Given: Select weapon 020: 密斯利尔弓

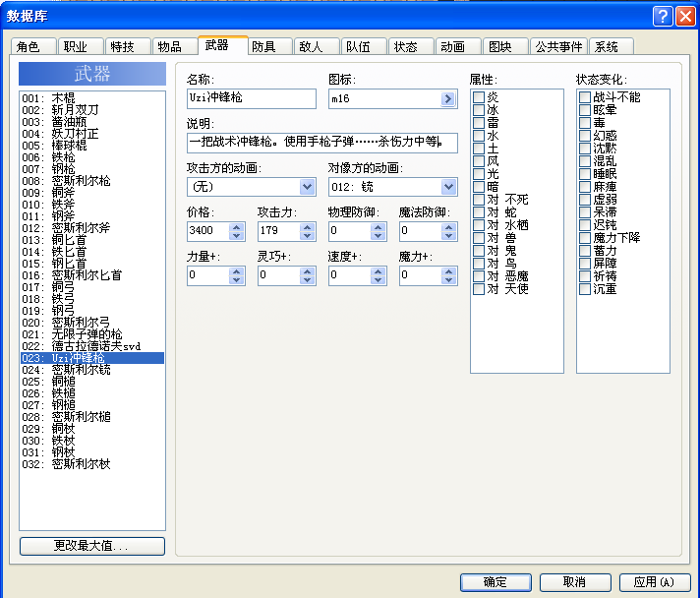Looking at the screenshot, I should 92,323.
